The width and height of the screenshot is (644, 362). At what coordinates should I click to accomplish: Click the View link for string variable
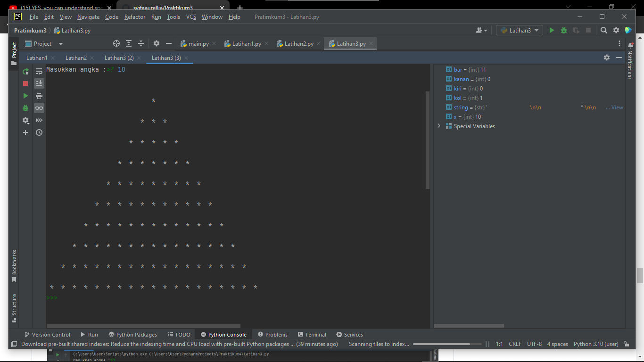pos(617,107)
